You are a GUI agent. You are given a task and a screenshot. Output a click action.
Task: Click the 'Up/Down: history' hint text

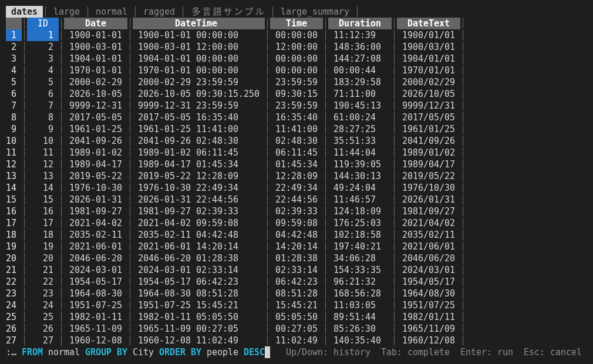click(x=328, y=352)
